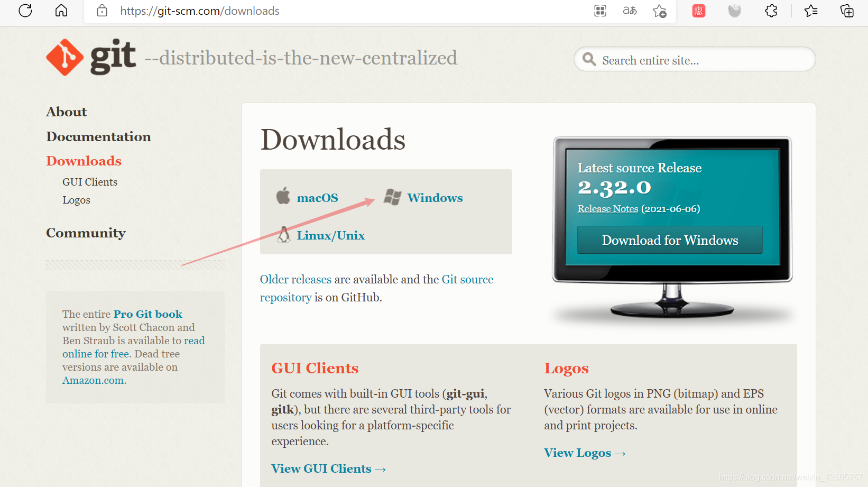The height and width of the screenshot is (487, 868).
Task: Go to the browser home page
Action: (x=61, y=11)
